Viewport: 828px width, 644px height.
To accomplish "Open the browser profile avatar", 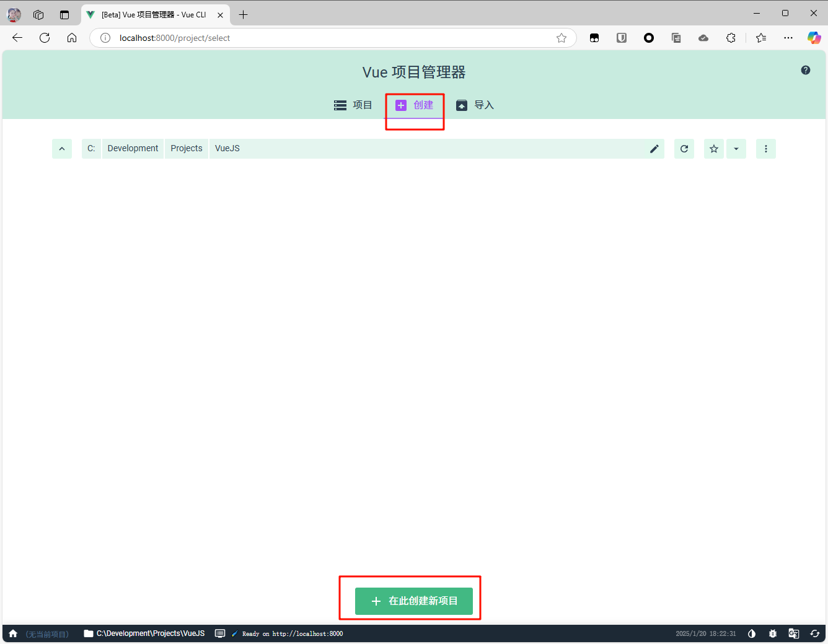I will tap(14, 14).
